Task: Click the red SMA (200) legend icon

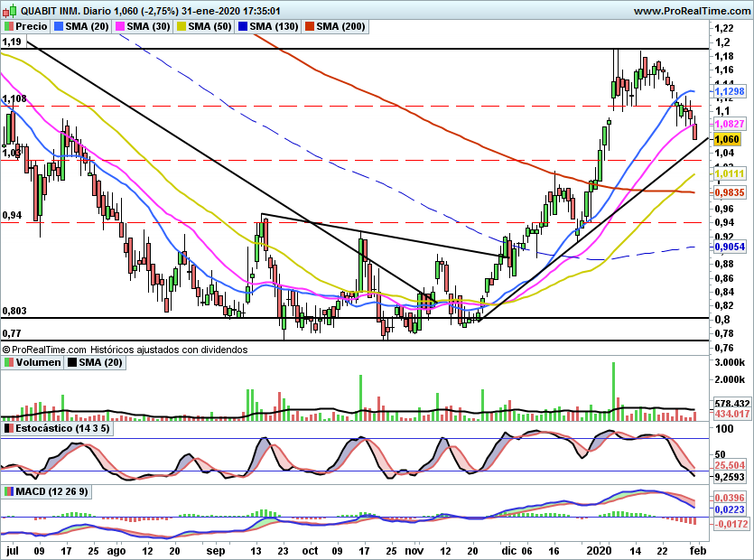Action: (x=309, y=26)
